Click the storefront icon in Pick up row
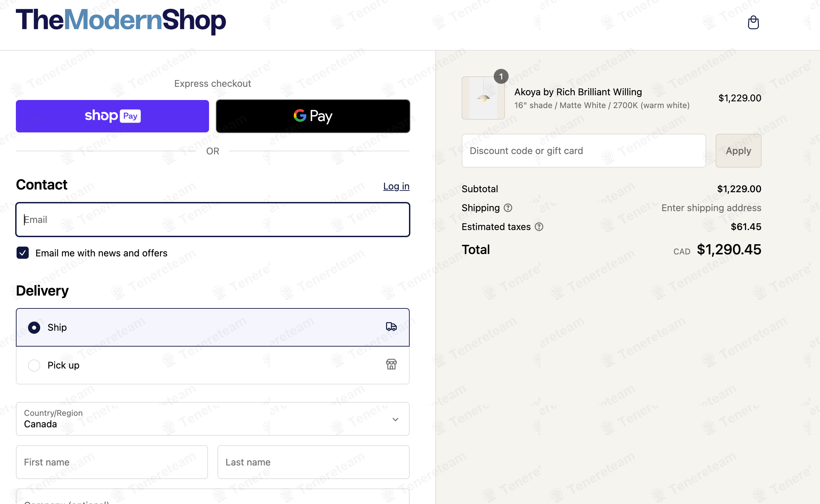 coord(391,364)
